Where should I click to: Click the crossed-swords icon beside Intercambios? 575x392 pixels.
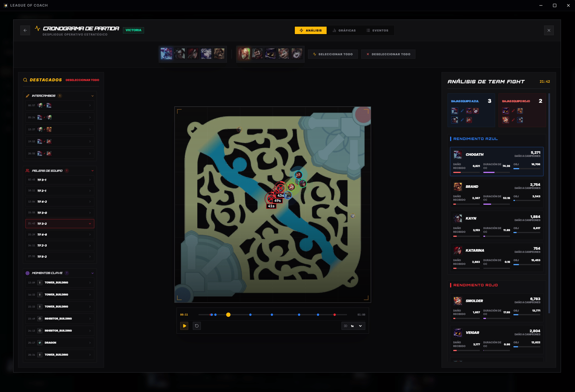tap(28, 96)
